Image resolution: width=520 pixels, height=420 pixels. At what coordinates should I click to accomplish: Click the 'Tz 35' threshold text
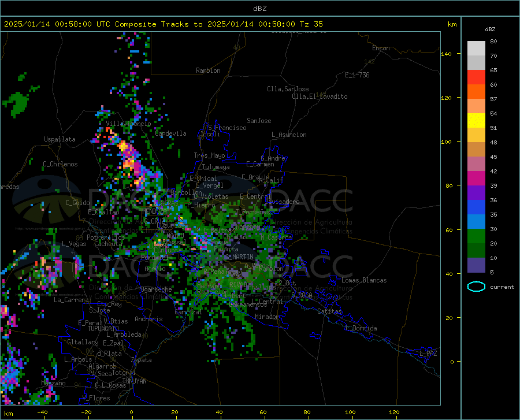311,24
